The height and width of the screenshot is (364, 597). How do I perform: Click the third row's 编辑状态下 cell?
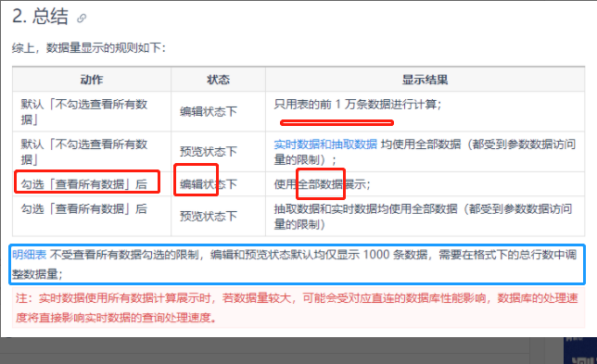pos(218,184)
